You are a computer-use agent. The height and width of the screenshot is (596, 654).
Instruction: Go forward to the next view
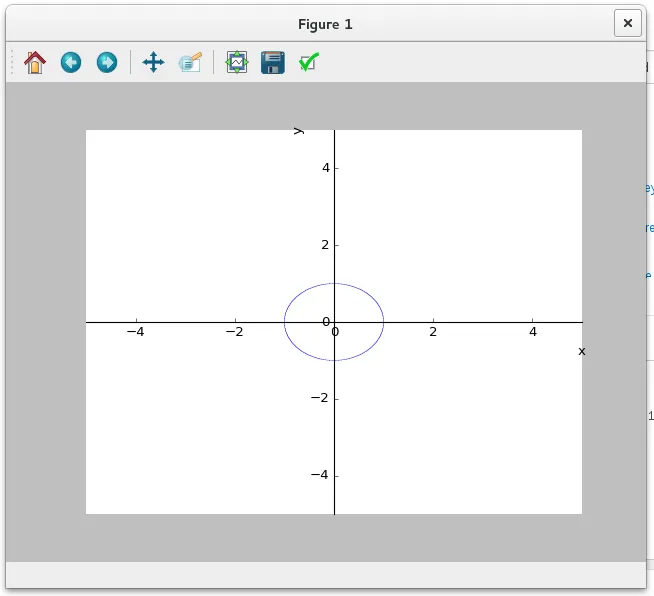tap(107, 63)
